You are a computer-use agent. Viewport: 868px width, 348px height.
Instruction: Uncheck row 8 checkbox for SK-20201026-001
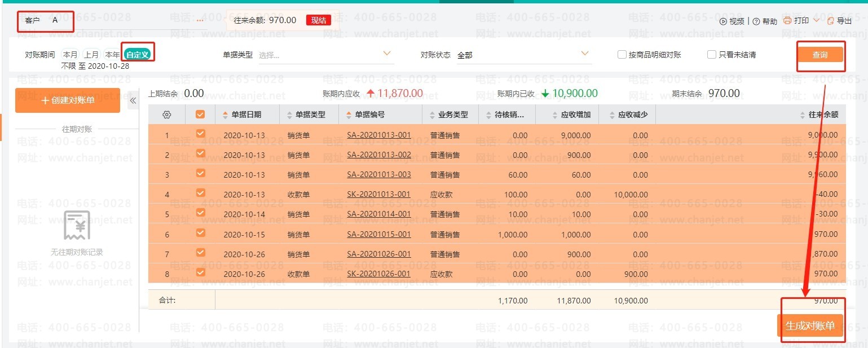(200, 273)
